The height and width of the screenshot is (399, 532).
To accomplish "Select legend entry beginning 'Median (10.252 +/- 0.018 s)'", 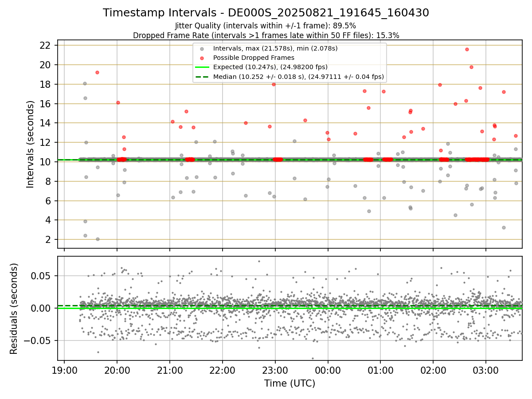I will (x=298, y=77).
